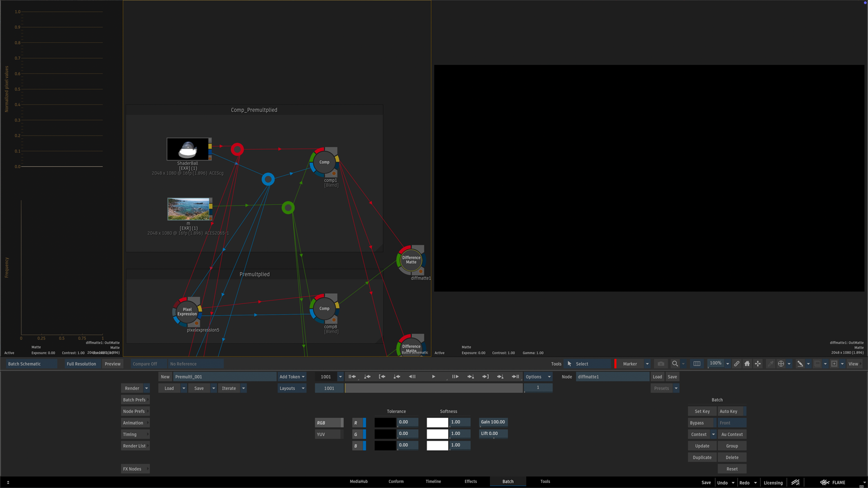Viewport: 868px width, 488px height.
Task: Expand the Render dropdown arrow
Action: [x=146, y=388]
